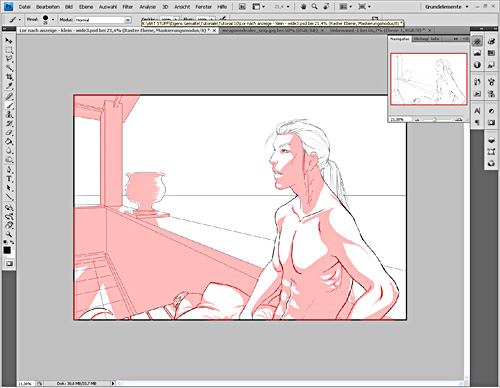Select the Eyedropper tool
The image size is (500, 388).
(9, 87)
